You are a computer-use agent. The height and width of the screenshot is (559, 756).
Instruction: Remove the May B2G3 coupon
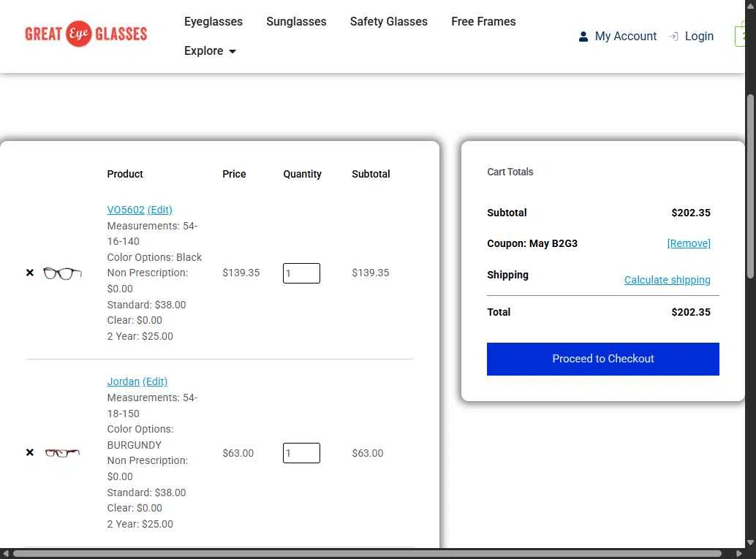click(689, 243)
